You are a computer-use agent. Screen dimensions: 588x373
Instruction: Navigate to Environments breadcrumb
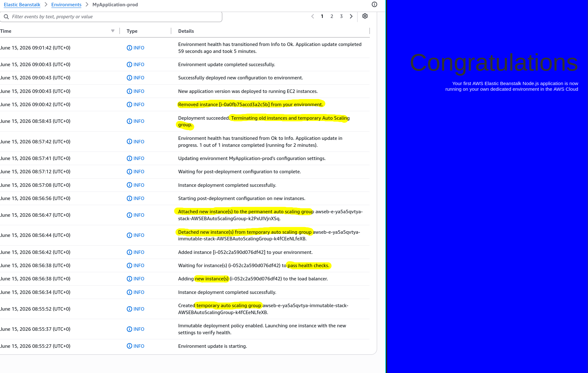(66, 5)
